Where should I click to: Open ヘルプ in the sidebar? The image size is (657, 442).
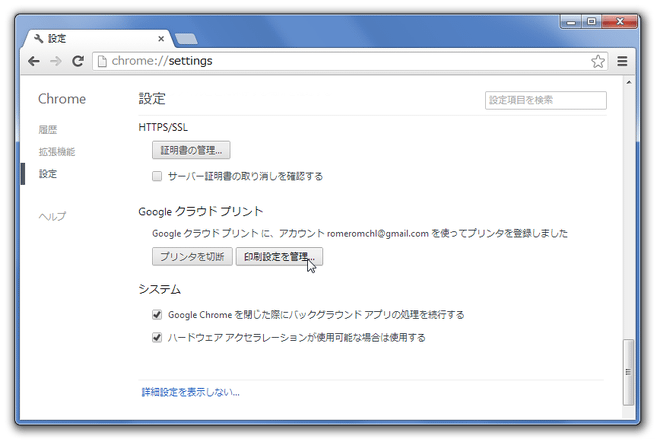pos(52,217)
